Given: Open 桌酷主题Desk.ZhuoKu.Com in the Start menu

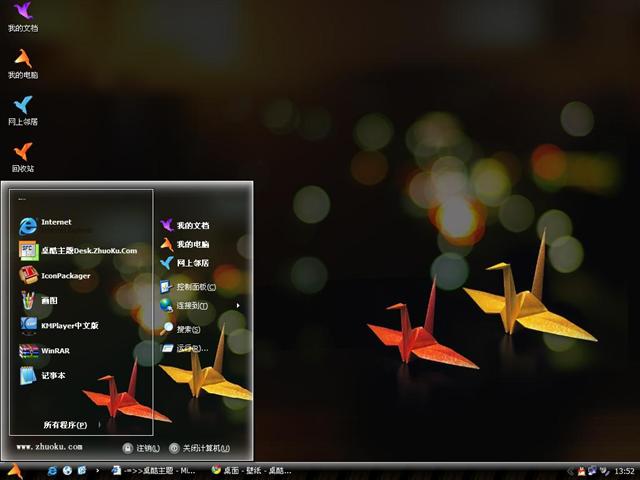Looking at the screenshot, I should (78, 251).
